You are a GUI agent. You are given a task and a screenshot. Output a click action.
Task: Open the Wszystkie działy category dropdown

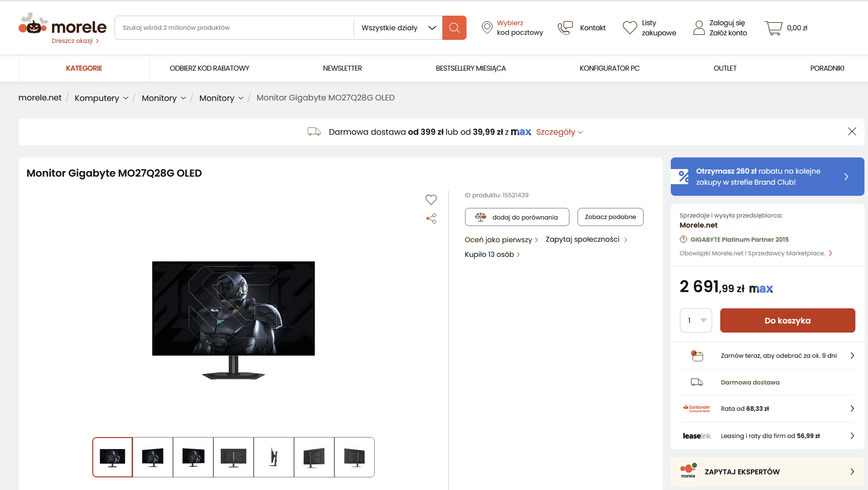[x=398, y=28]
